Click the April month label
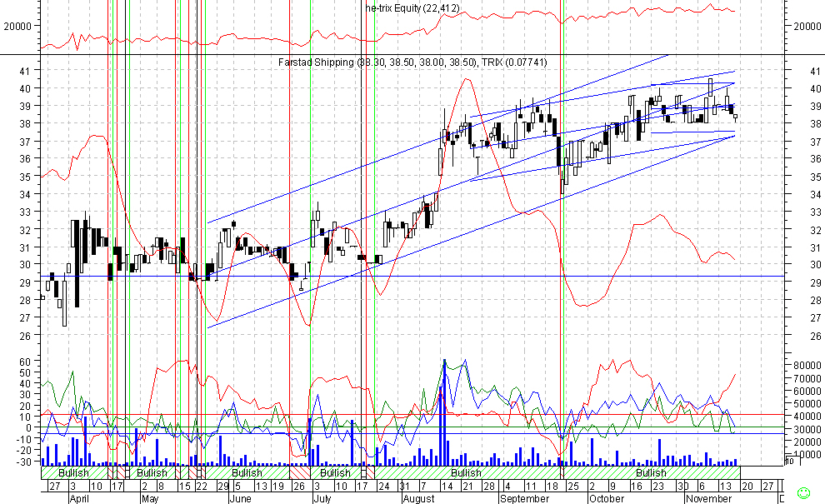This screenshot has width=825, height=504. (x=79, y=498)
